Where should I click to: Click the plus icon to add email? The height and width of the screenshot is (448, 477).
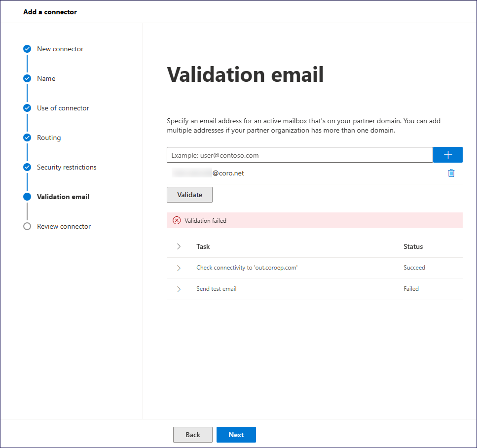(447, 155)
